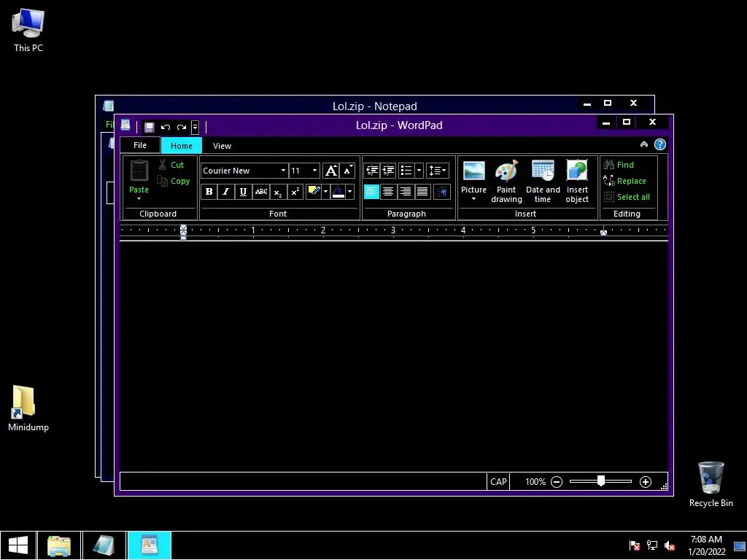Apply the text highlight color marker
This screenshot has width=747, height=560.
(x=314, y=192)
